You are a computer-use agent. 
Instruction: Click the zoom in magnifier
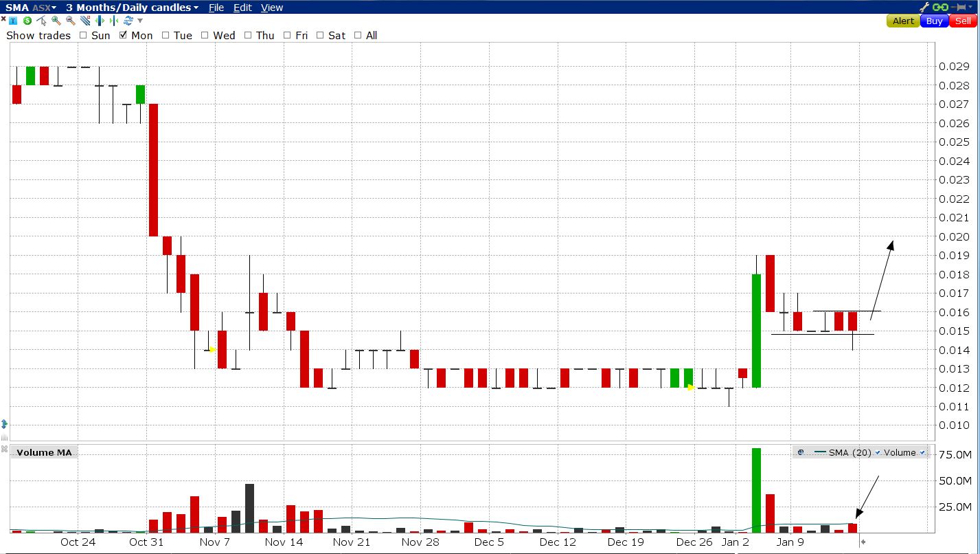(56, 21)
